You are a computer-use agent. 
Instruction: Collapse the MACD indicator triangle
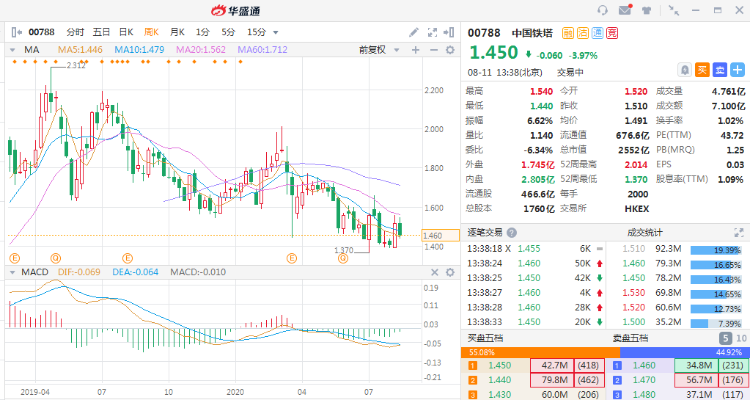tap(12, 272)
